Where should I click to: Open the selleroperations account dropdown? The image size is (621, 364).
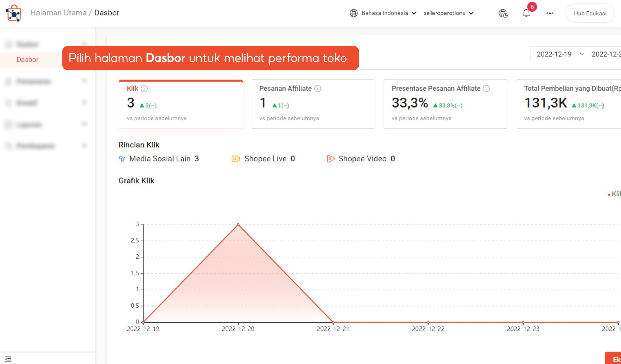(x=449, y=13)
